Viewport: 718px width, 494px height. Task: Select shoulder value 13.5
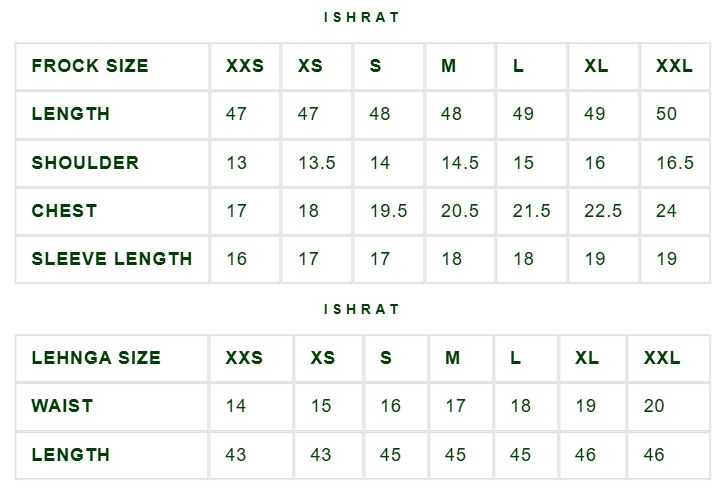317,163
